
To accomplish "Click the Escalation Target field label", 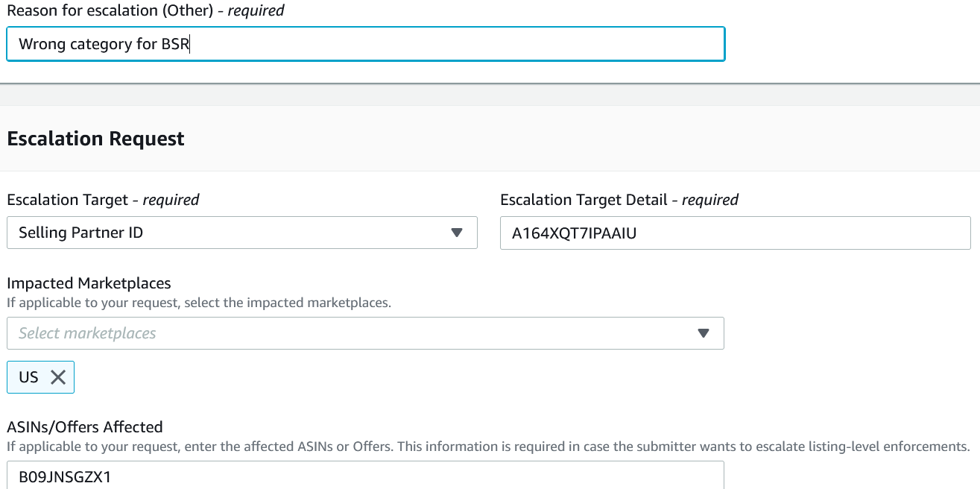I will pyautogui.click(x=103, y=200).
